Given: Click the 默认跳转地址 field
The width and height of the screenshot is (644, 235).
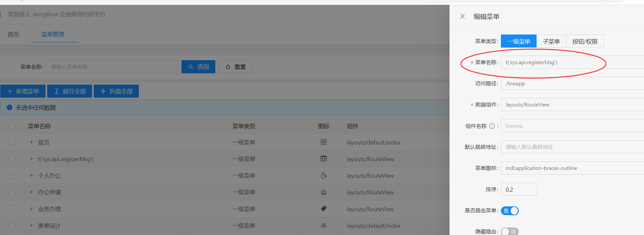Looking at the screenshot, I should click(x=572, y=147).
